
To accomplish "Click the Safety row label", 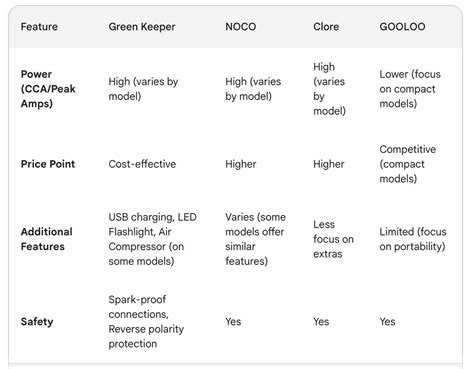I will pos(37,322).
